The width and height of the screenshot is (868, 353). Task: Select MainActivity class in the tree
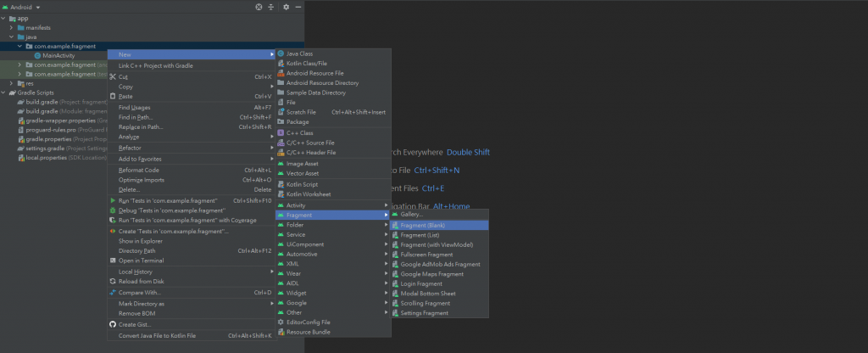(x=55, y=55)
